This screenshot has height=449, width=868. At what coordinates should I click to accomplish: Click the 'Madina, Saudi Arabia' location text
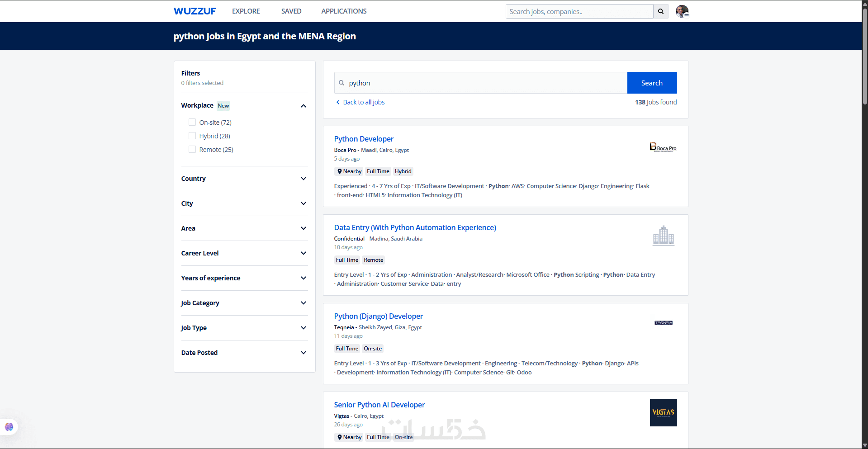click(396, 239)
